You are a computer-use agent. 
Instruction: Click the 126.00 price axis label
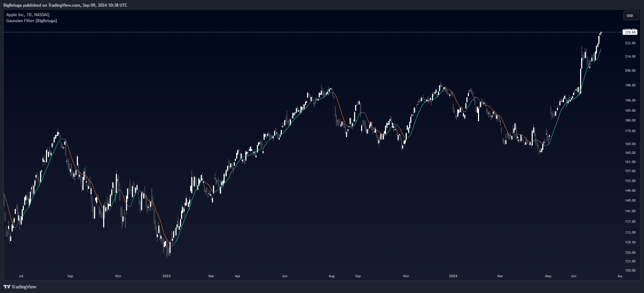click(x=630, y=253)
